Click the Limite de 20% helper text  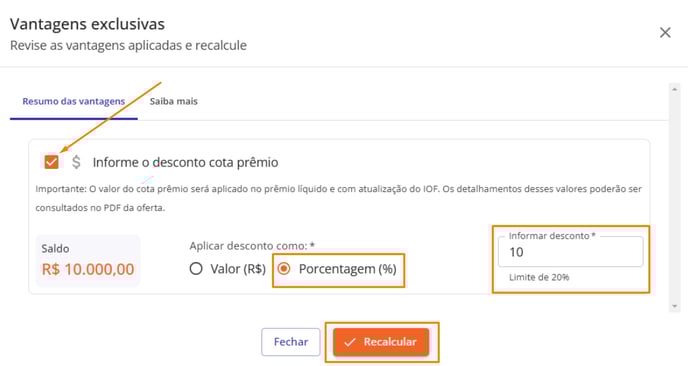(539, 277)
